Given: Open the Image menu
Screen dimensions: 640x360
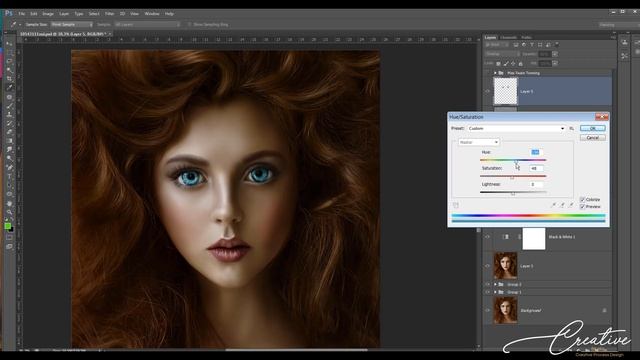Looking at the screenshot, I should pyautogui.click(x=48, y=13).
